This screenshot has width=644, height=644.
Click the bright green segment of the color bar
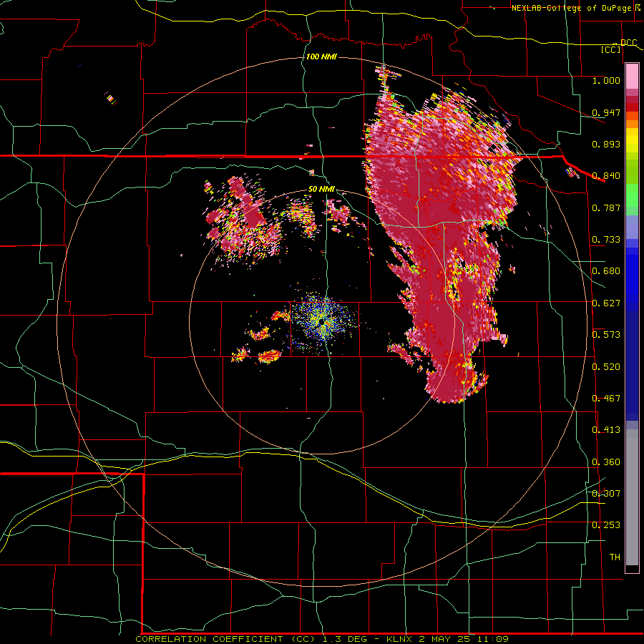[x=632, y=195]
